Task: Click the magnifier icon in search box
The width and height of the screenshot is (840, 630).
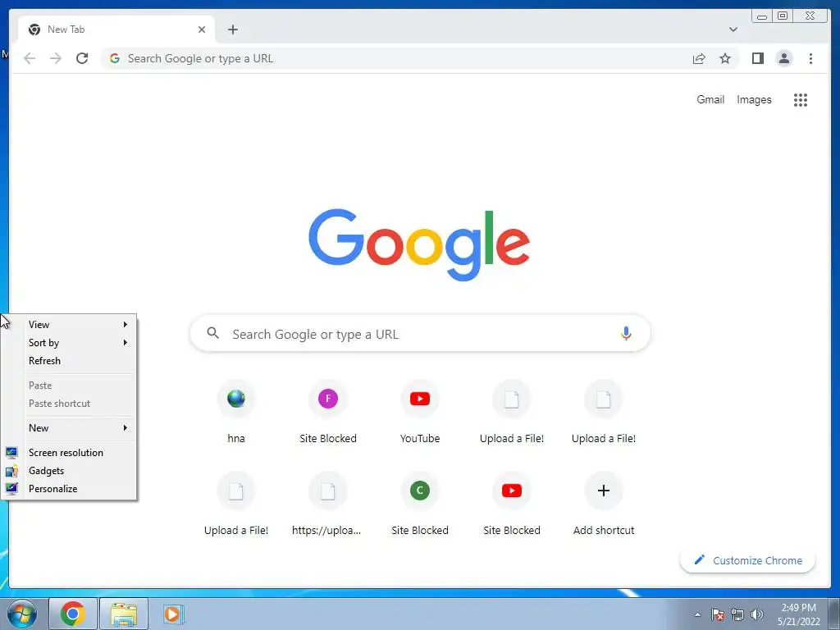Action: (212, 333)
